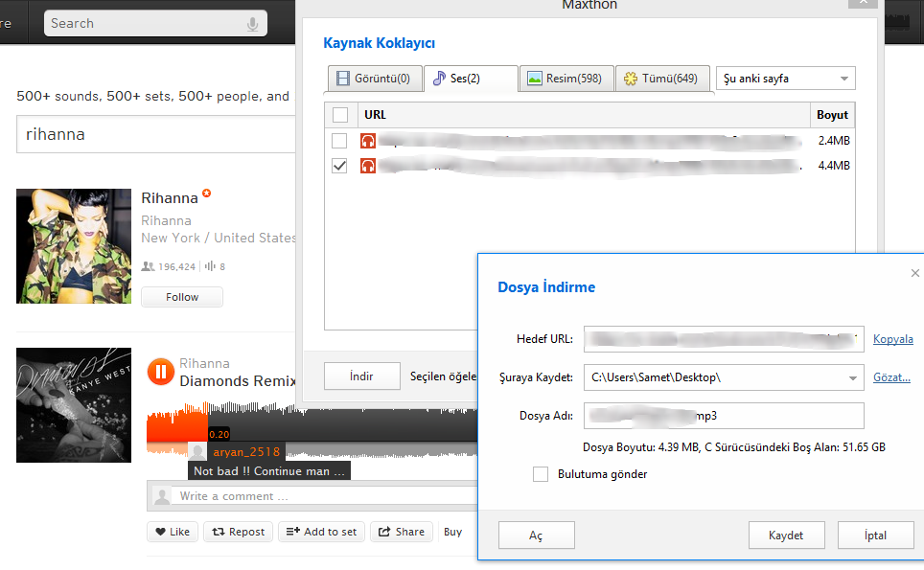Screen dimensions: 924x570
Task: Open the Diamonds Remix track title
Action: (238, 381)
